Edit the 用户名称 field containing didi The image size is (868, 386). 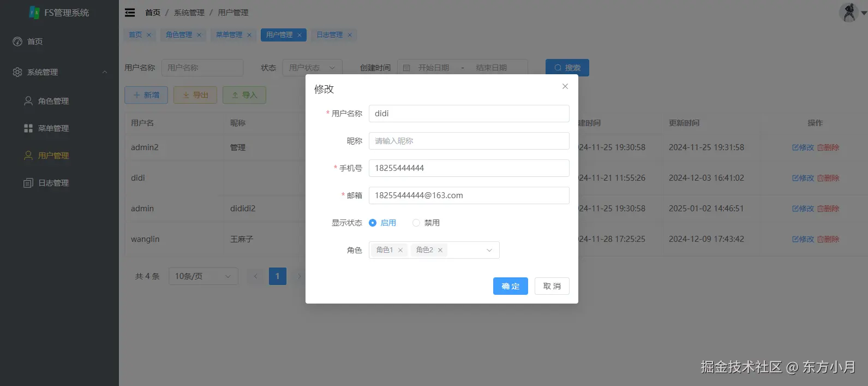point(469,114)
